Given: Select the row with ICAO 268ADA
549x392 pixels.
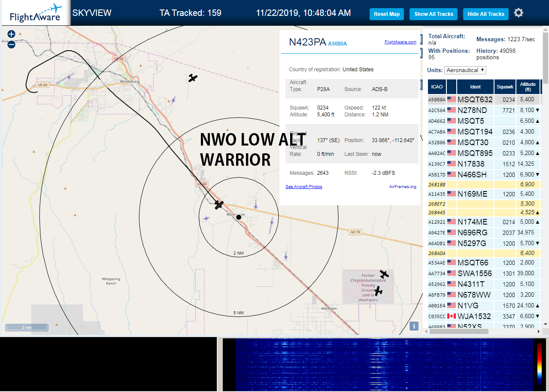Looking at the screenshot, I should 484,253.
